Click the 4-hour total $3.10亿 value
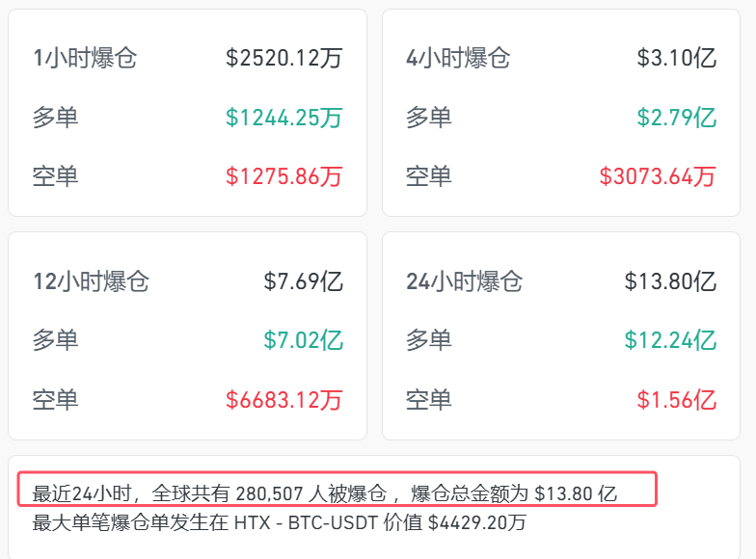 tap(676, 58)
